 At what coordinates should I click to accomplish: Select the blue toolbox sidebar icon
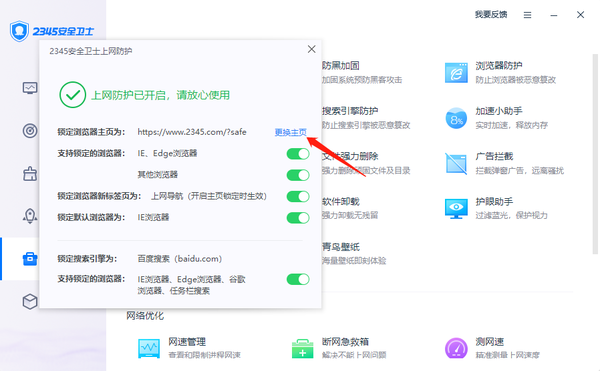pos(30,259)
